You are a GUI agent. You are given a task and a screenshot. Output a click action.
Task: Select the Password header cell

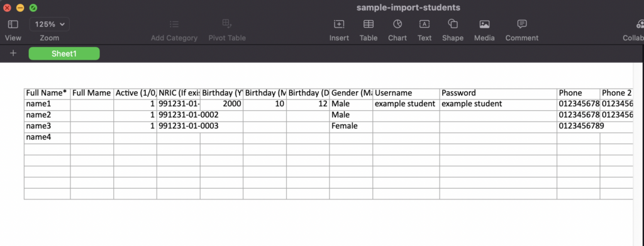498,93
